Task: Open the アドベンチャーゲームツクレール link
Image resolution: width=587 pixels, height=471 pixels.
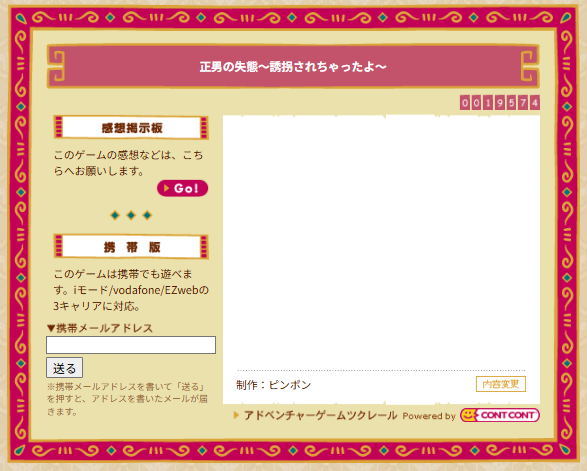Action: coord(320,415)
